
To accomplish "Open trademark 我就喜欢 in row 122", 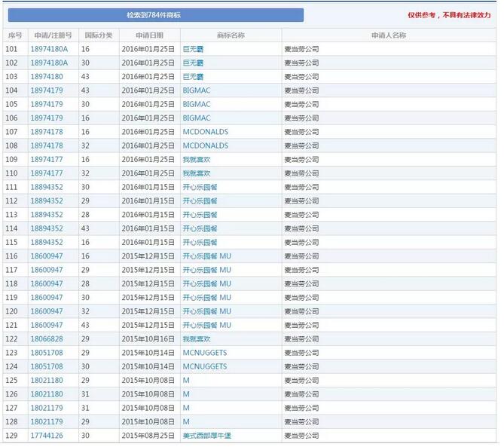I will pos(197,339).
